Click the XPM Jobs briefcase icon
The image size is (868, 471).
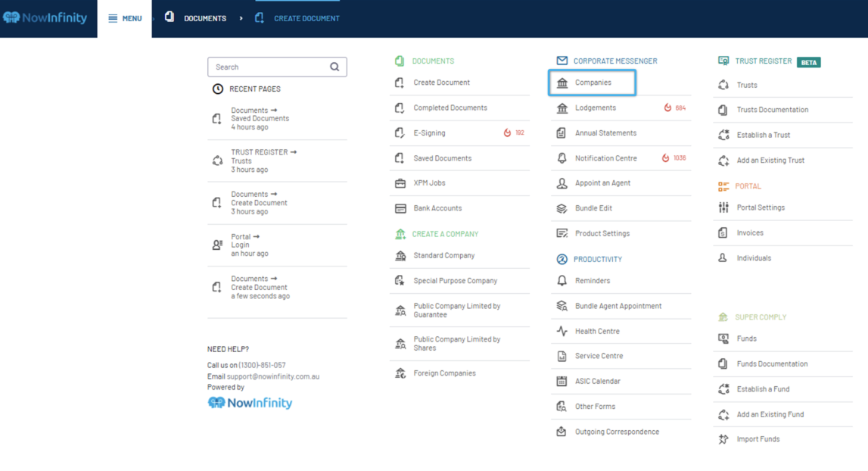coord(400,183)
